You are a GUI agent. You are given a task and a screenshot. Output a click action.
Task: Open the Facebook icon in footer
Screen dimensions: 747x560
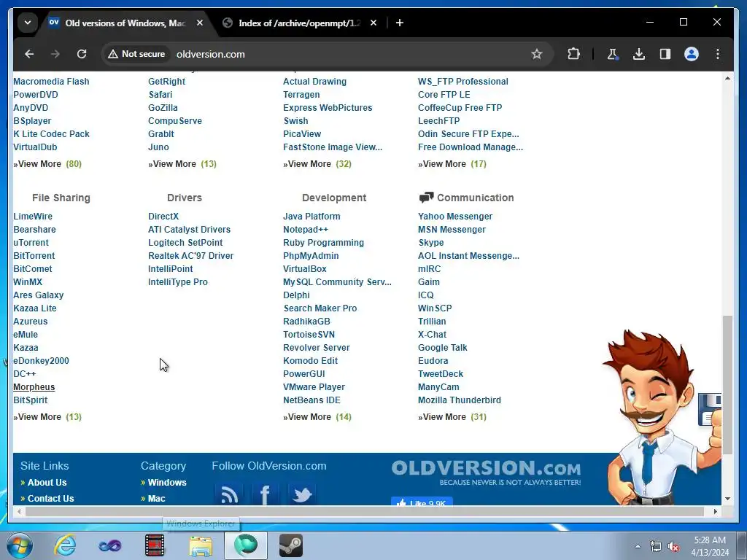click(x=265, y=494)
